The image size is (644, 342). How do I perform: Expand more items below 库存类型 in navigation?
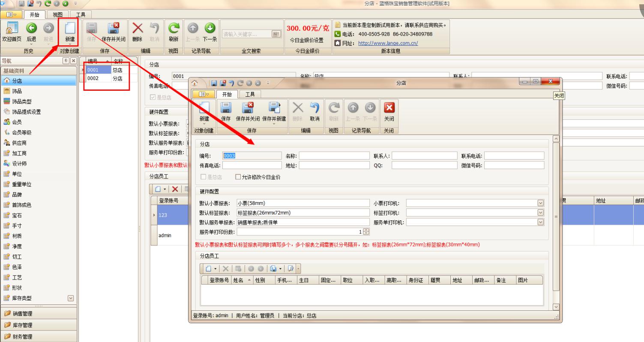[71, 298]
